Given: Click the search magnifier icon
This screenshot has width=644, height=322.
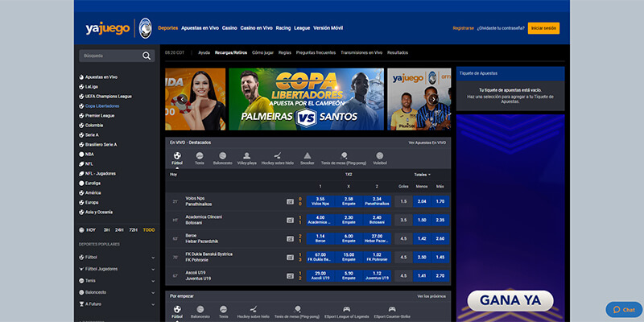Looking at the screenshot, I should [x=147, y=56].
